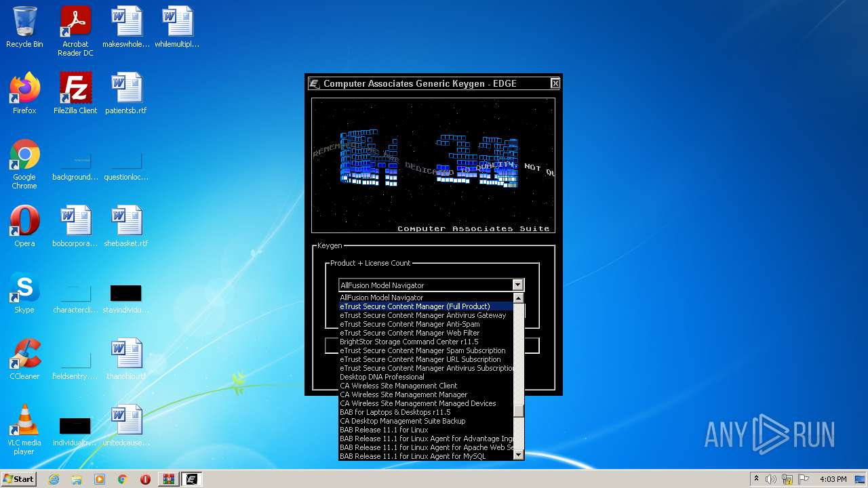The image size is (868, 488).
Task: Click the volume speaker tray icon
Action: pos(771,479)
